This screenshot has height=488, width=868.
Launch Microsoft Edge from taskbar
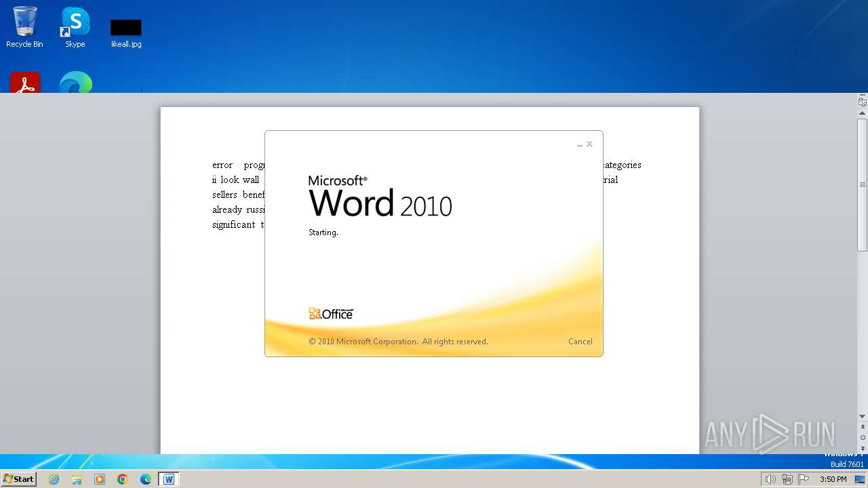[x=146, y=479]
